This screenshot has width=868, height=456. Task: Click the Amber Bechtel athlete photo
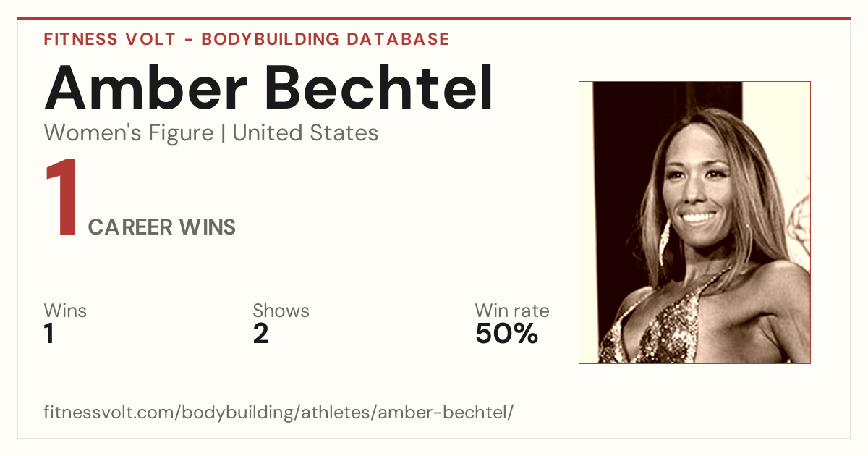click(x=694, y=222)
